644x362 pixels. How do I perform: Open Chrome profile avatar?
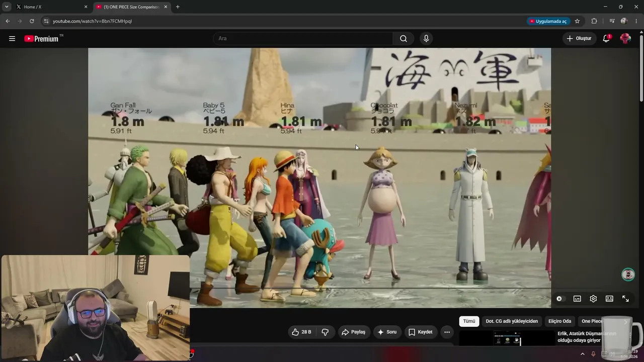pos(624,21)
